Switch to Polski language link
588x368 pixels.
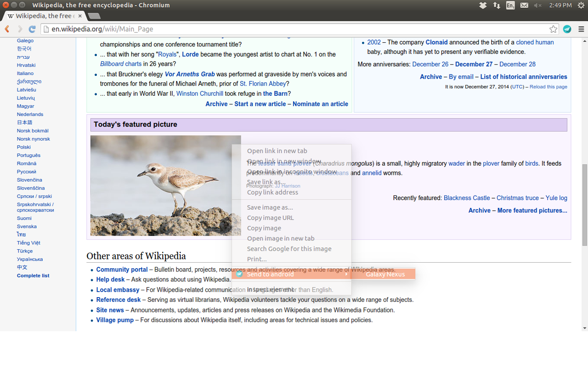[24, 147]
